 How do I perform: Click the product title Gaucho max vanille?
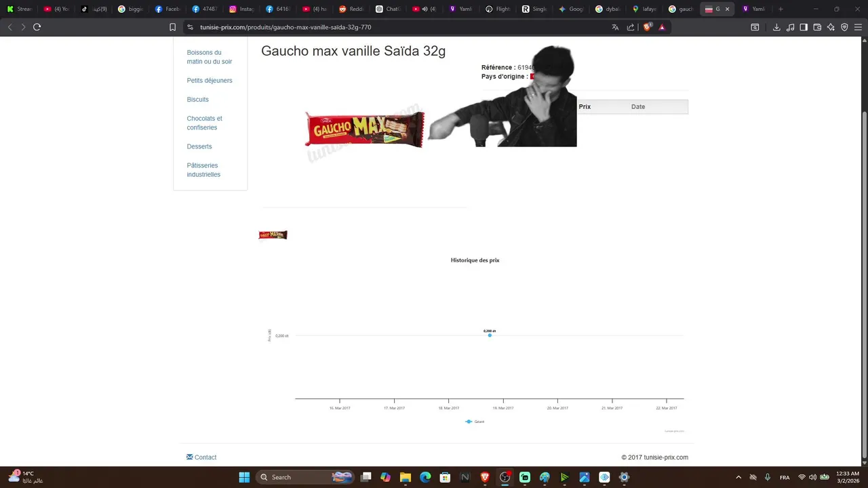pos(353,51)
